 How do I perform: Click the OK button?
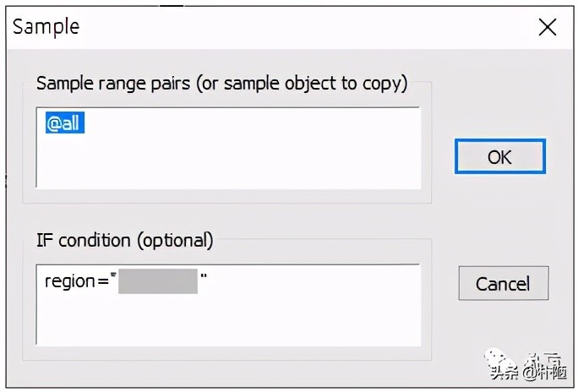499,157
